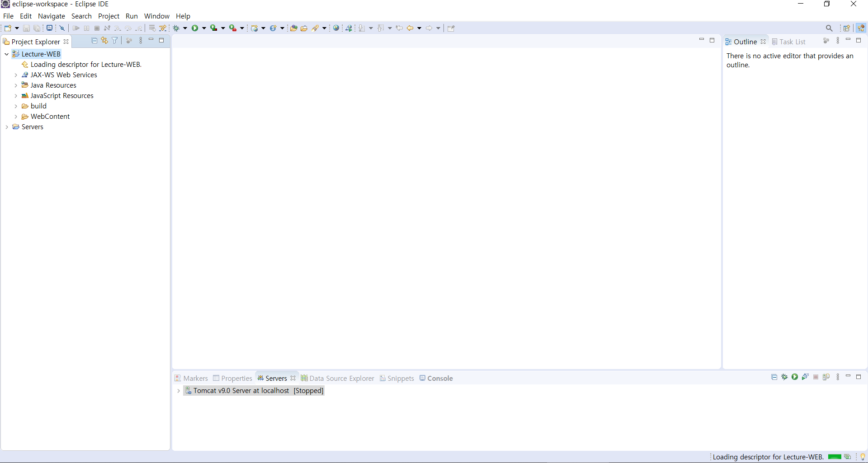Click the magnifier Search icon at top right
The image size is (868, 463).
(x=829, y=28)
